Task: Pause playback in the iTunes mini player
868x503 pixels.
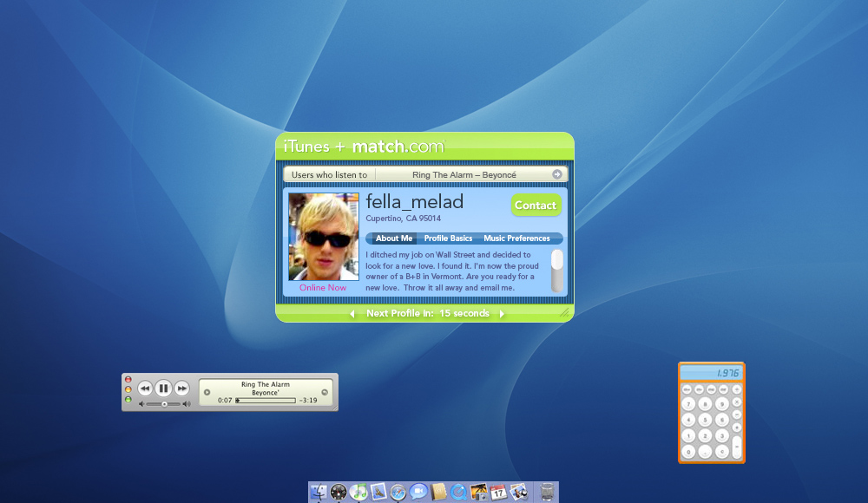Action: click(x=163, y=389)
